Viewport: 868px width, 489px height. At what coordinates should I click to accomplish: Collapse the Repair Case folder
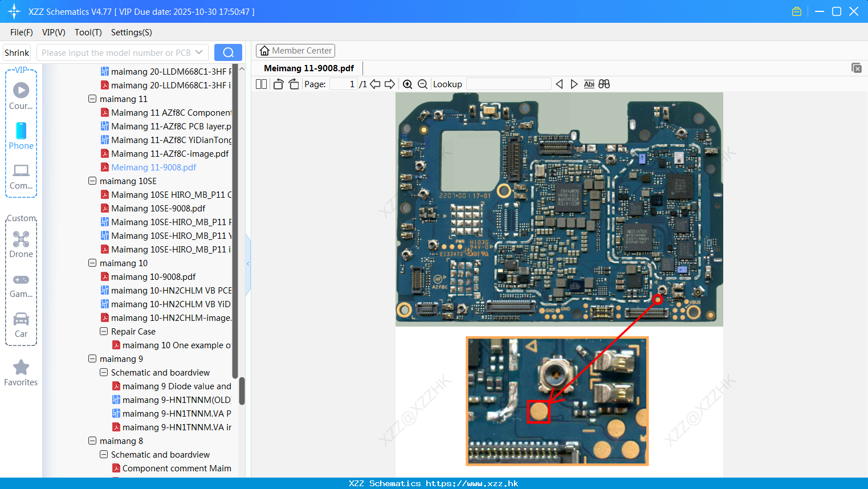pyautogui.click(x=104, y=331)
